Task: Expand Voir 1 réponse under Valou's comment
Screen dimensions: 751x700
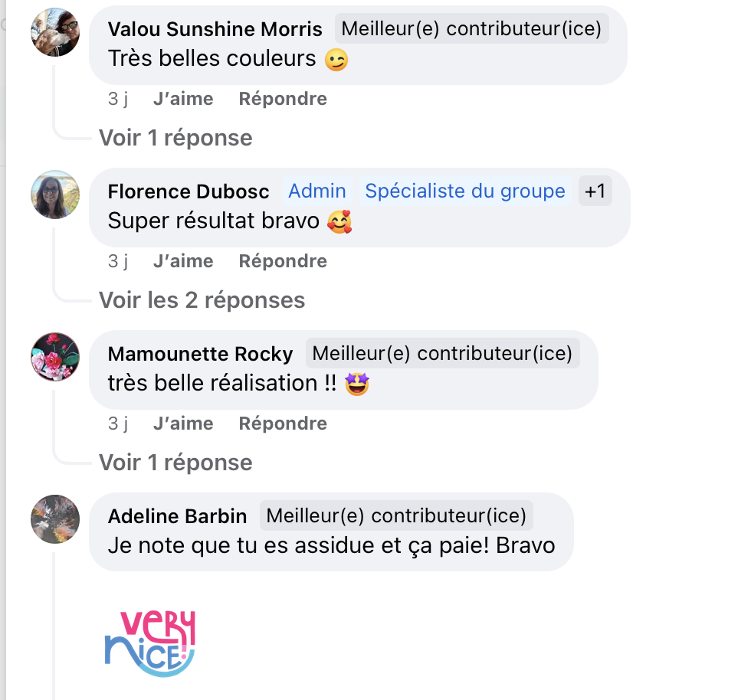Action: coord(175,138)
